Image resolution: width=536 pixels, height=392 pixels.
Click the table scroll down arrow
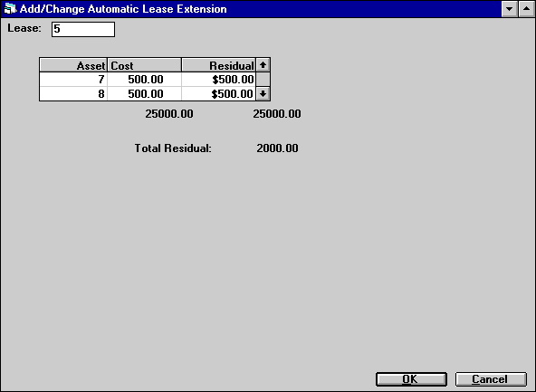(263, 93)
